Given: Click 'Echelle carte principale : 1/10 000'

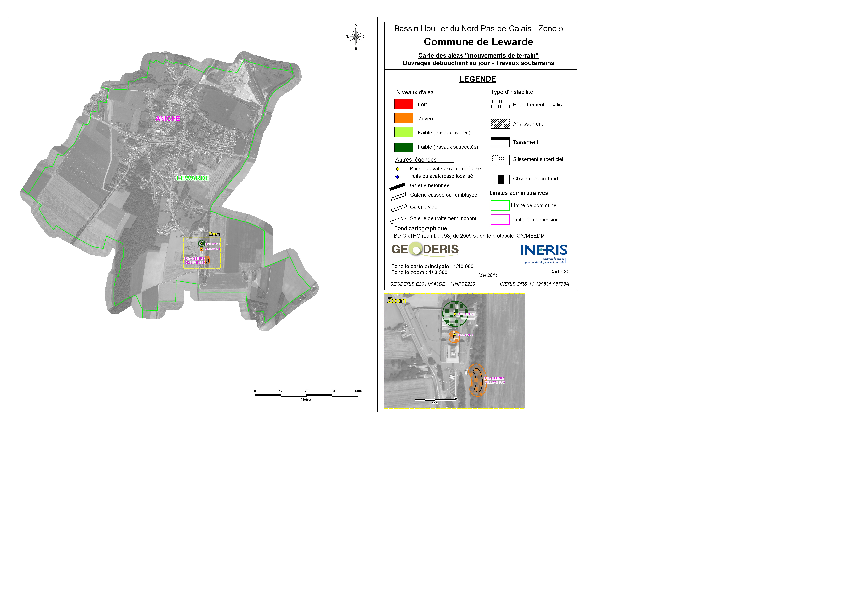Looking at the screenshot, I should 432,266.
